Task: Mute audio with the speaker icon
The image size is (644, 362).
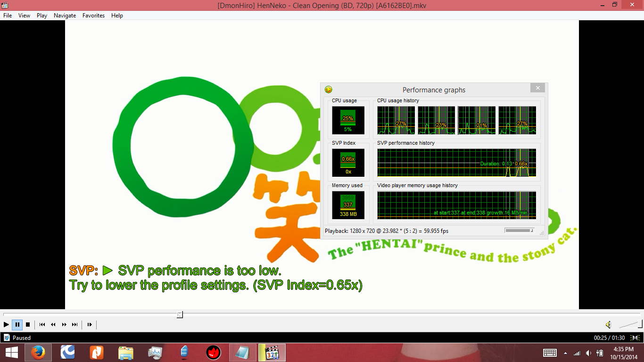Action: click(x=608, y=324)
